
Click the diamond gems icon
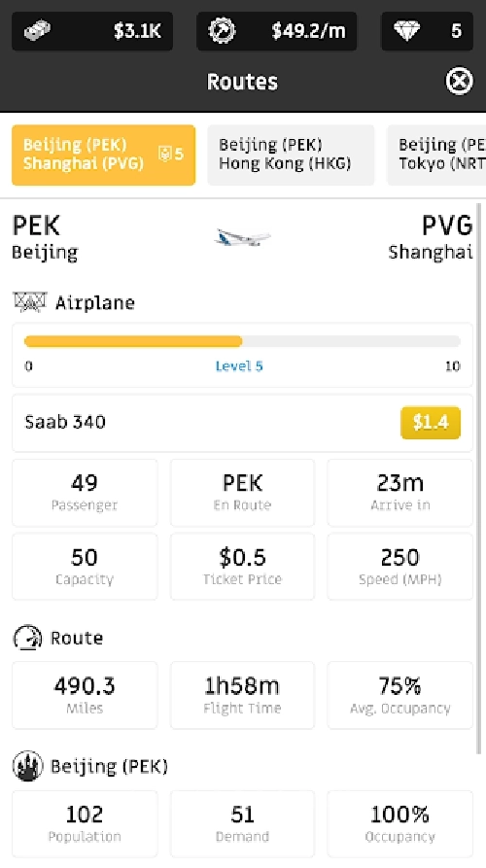407,30
